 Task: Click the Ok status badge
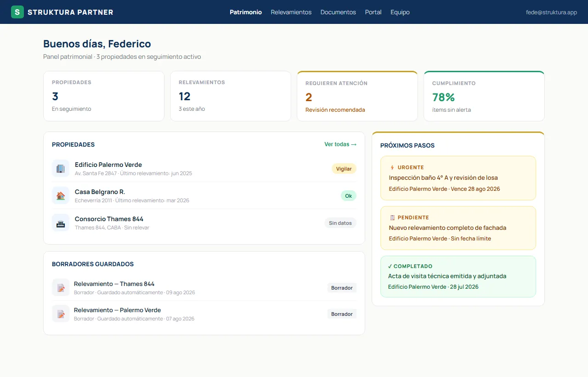pyautogui.click(x=349, y=196)
